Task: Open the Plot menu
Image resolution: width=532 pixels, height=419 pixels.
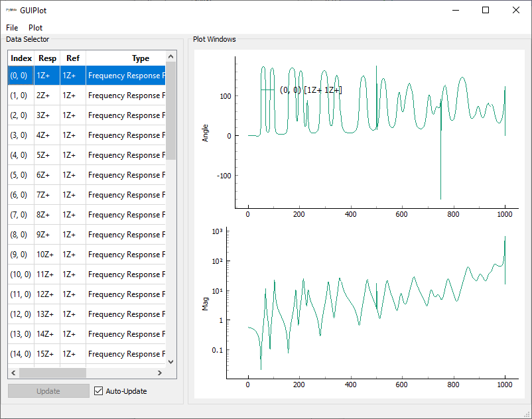Action: coord(35,28)
